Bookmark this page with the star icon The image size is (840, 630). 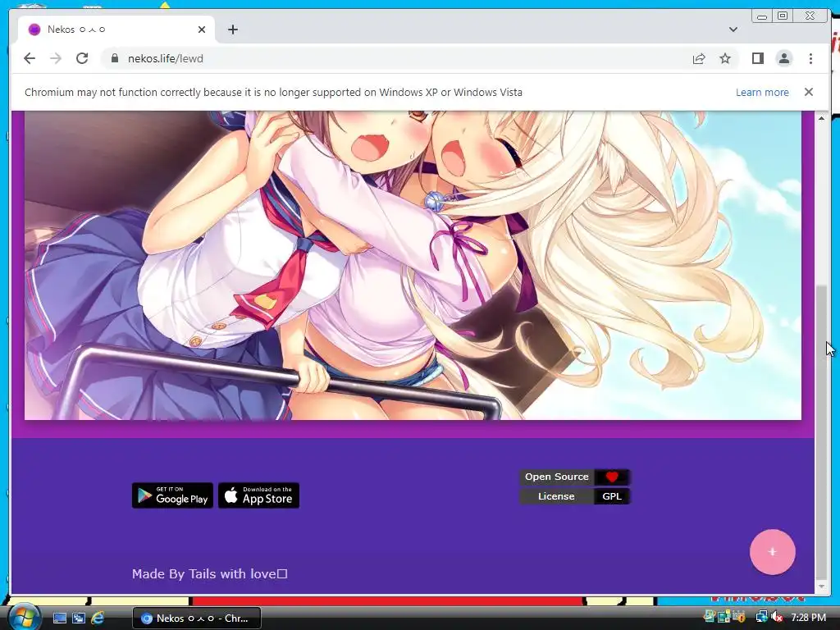pos(725,58)
